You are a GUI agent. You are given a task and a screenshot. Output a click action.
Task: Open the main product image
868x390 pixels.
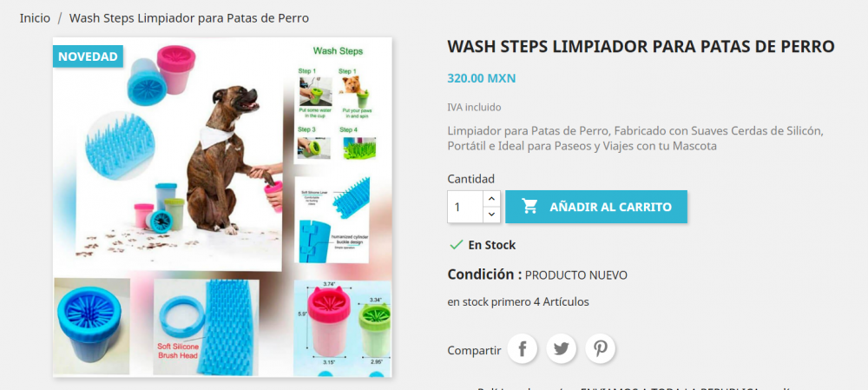pyautogui.click(x=222, y=208)
